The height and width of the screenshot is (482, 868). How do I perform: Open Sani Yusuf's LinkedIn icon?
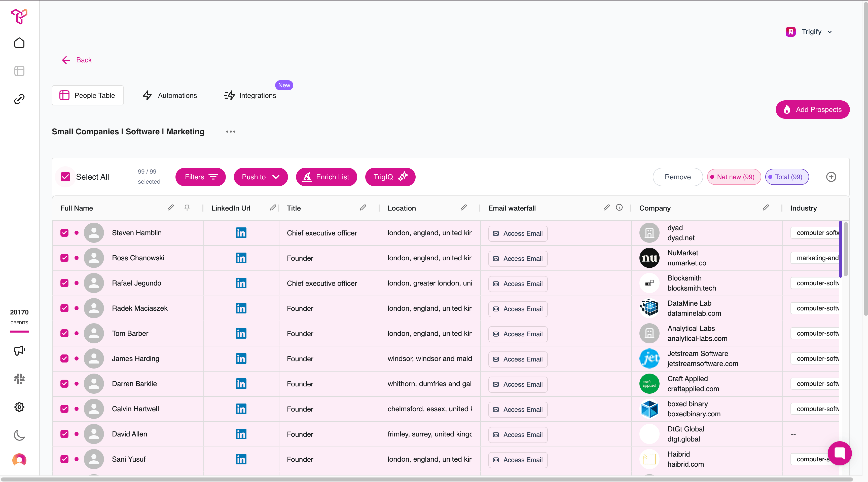click(x=241, y=459)
